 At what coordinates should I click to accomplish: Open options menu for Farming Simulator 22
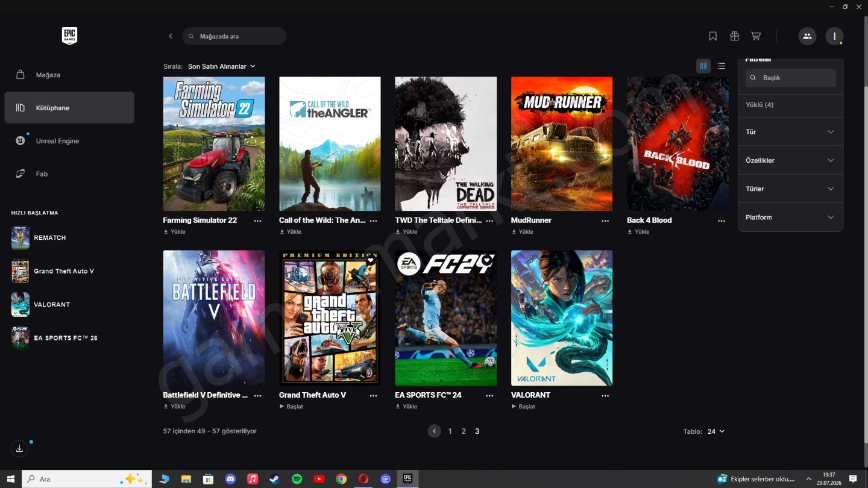tap(257, 221)
